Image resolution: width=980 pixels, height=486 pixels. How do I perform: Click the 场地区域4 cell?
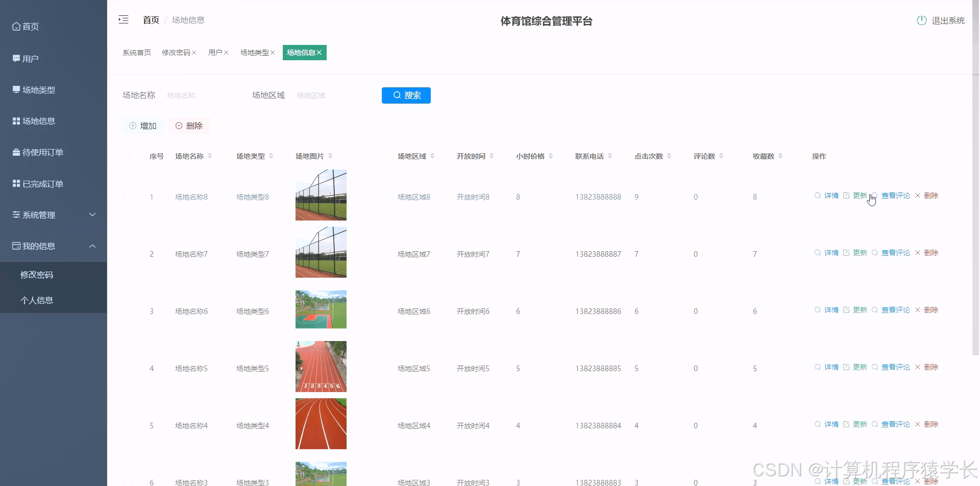tap(414, 426)
